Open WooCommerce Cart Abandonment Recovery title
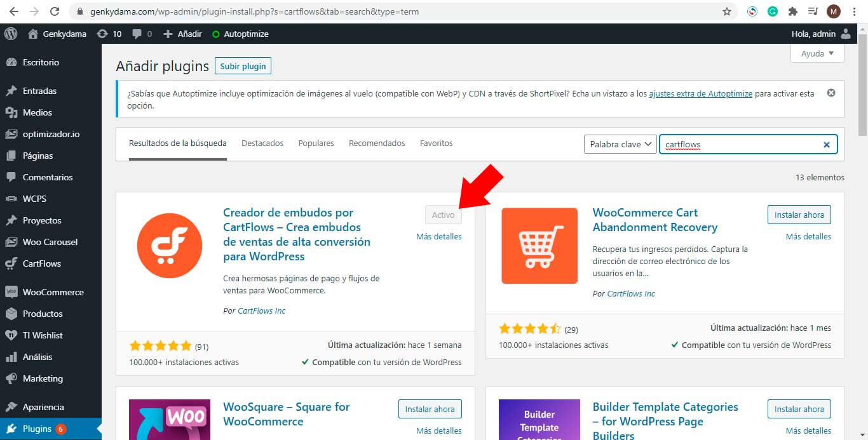Screen dimensions: 868x440 pos(655,220)
